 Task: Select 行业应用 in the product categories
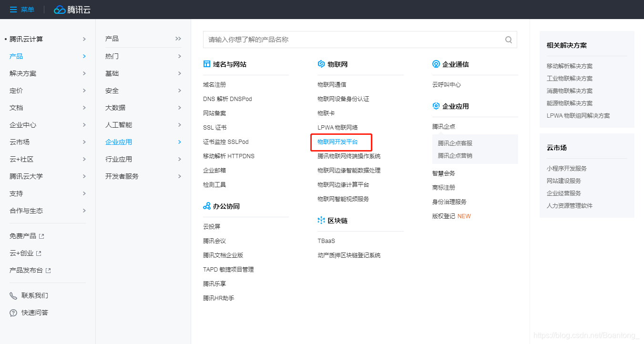(119, 159)
